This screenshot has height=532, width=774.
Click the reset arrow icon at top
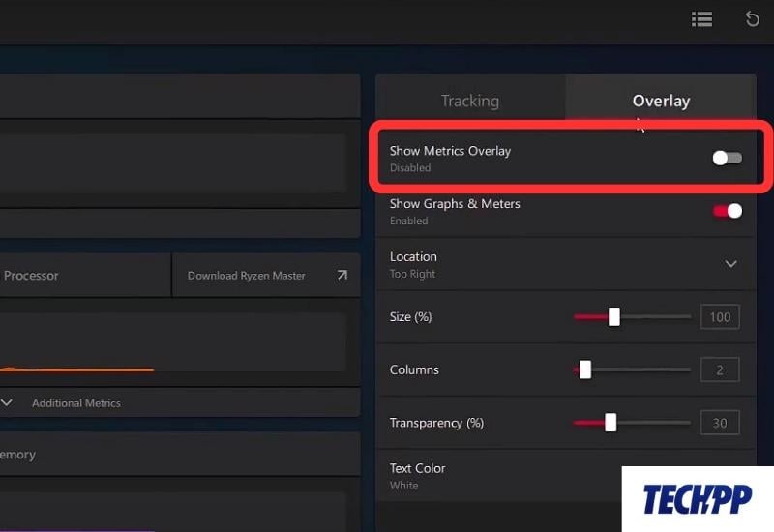752,18
